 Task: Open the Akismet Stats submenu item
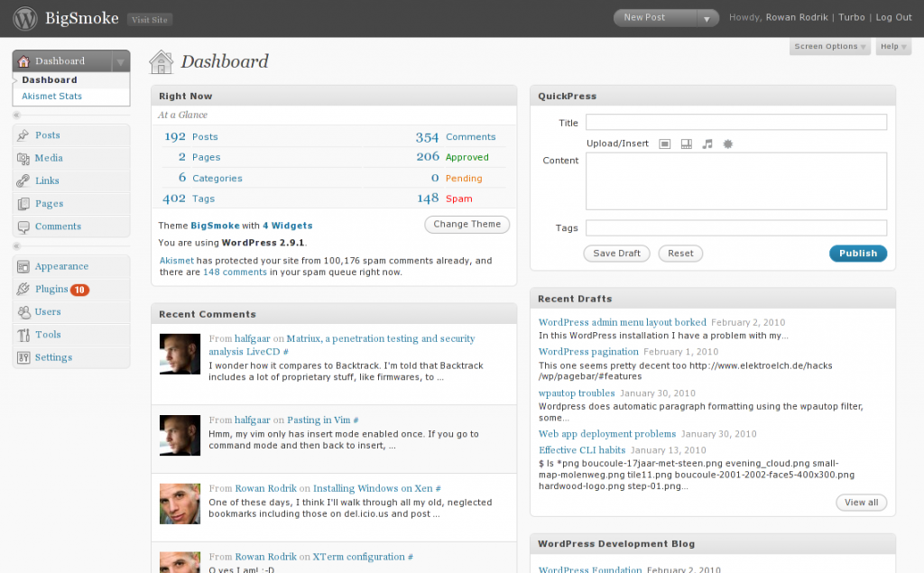click(51, 96)
